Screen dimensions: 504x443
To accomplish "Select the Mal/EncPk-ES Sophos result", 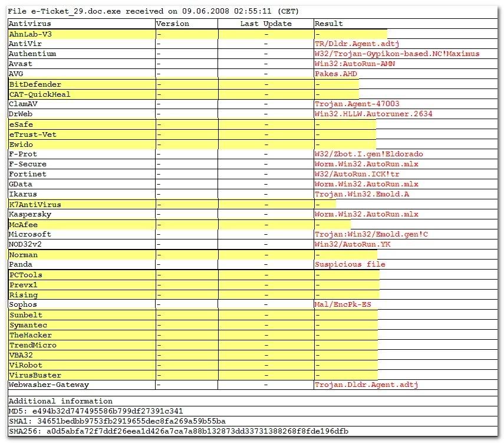I will point(342,304).
